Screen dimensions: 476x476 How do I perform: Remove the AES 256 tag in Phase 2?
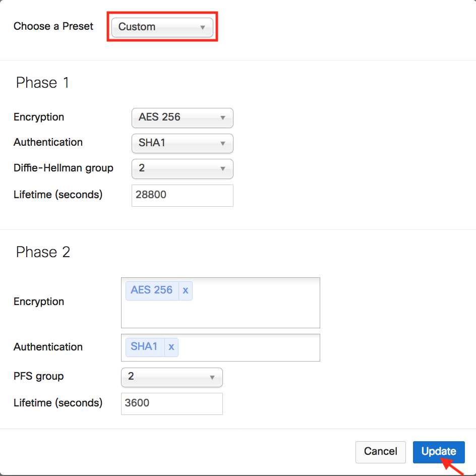[186, 290]
